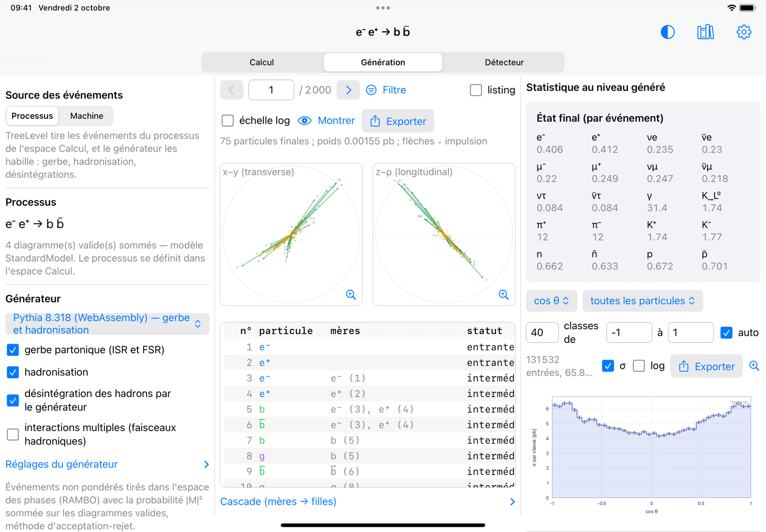The image size is (766, 532).
Task: Click the e⁻ value 0.406
Action: 550,150
